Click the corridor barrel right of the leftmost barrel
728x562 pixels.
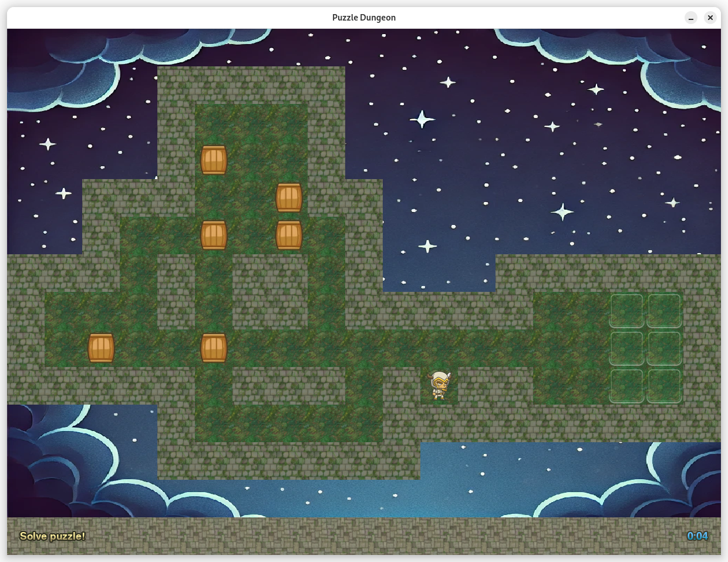214,348
